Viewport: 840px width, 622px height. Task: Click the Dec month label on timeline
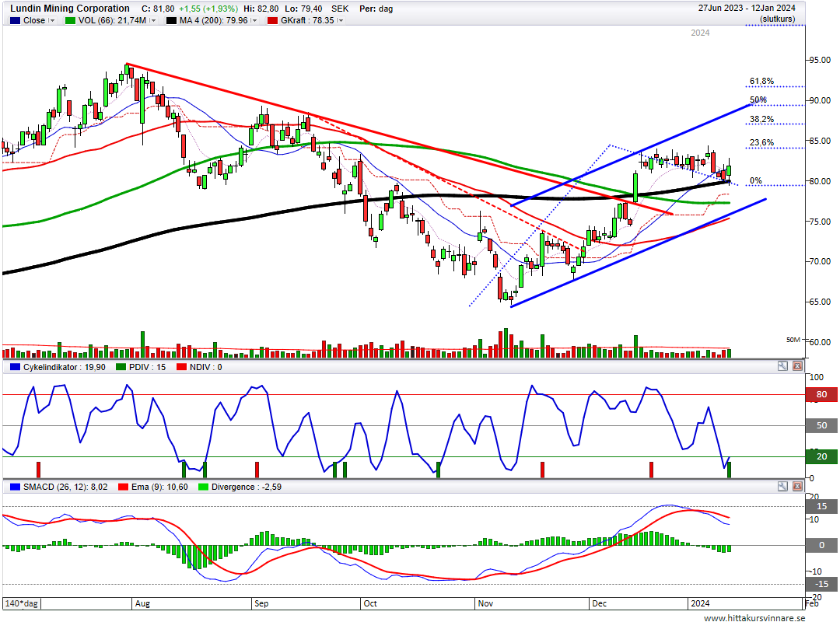point(600,603)
